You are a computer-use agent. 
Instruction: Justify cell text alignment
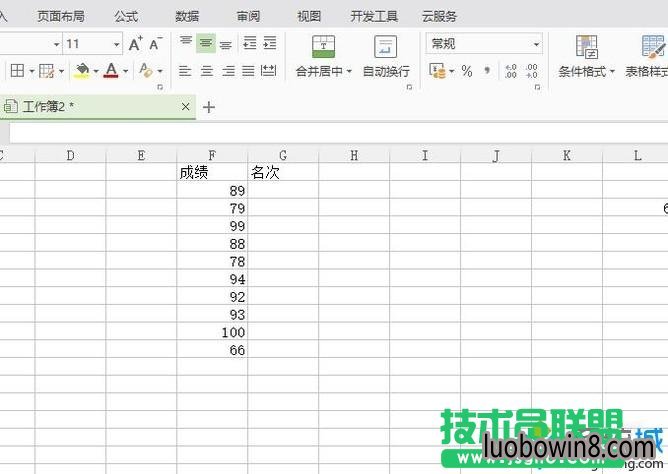pos(248,71)
